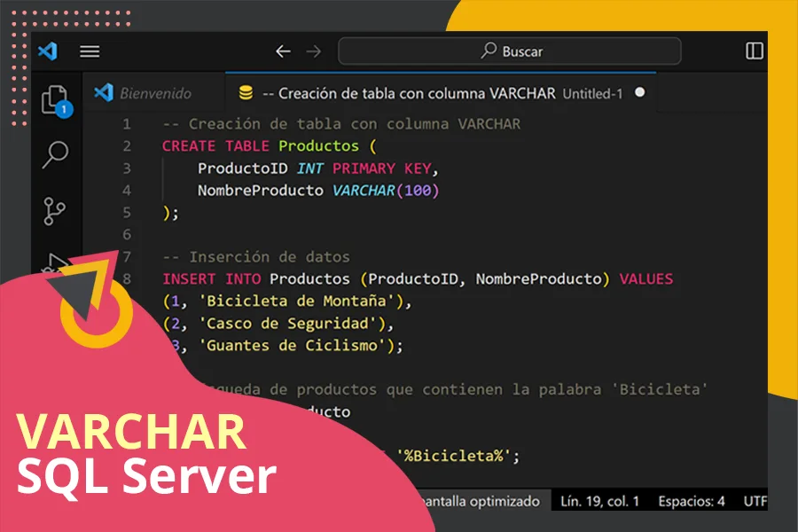Image resolution: width=798 pixels, height=532 pixels.
Task: Click the Lín. 19, col. 1 status entry
Action: coord(599,502)
